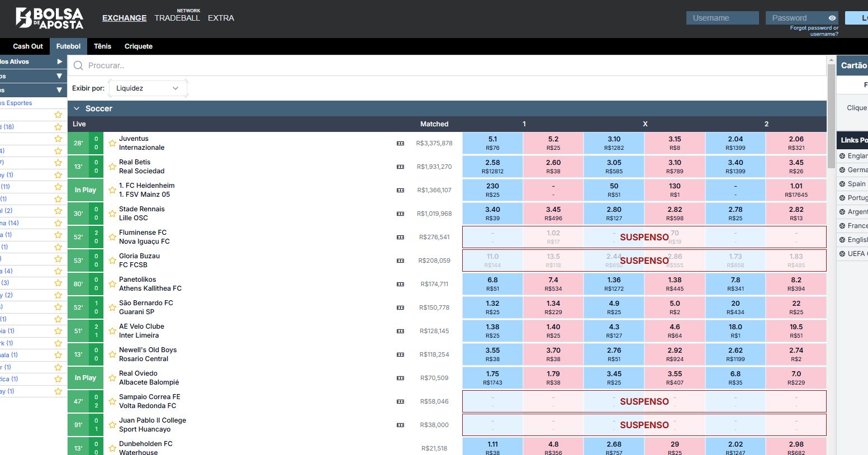The image size is (868, 455).
Task: Expand the 'Ativos' sidebar arrow
Action: pos(59,61)
